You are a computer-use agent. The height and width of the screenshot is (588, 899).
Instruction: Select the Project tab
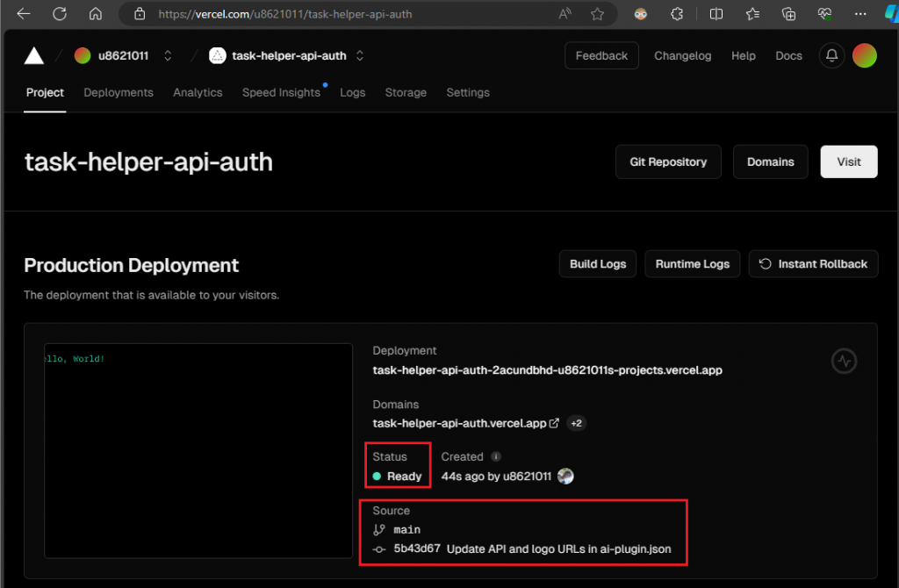(x=45, y=92)
